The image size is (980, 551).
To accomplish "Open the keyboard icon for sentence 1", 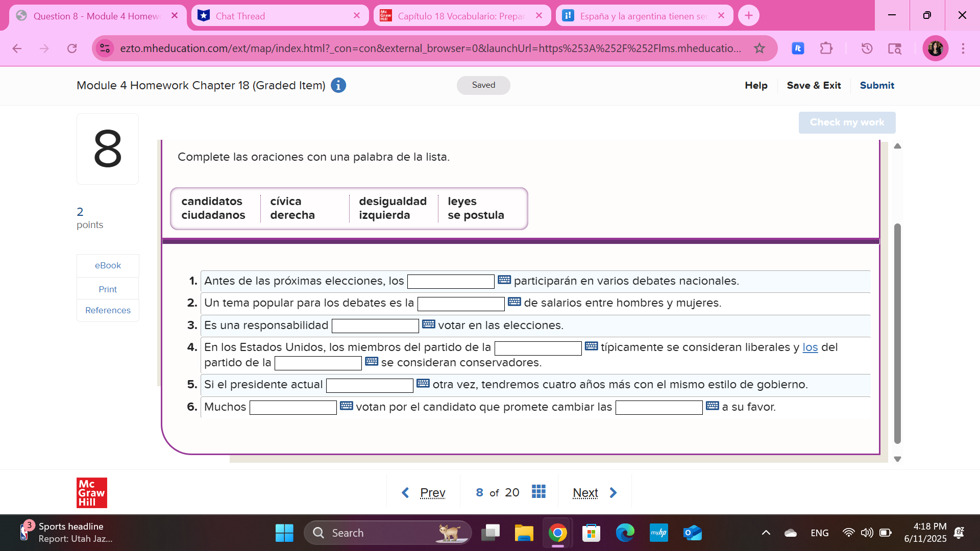I will 504,280.
